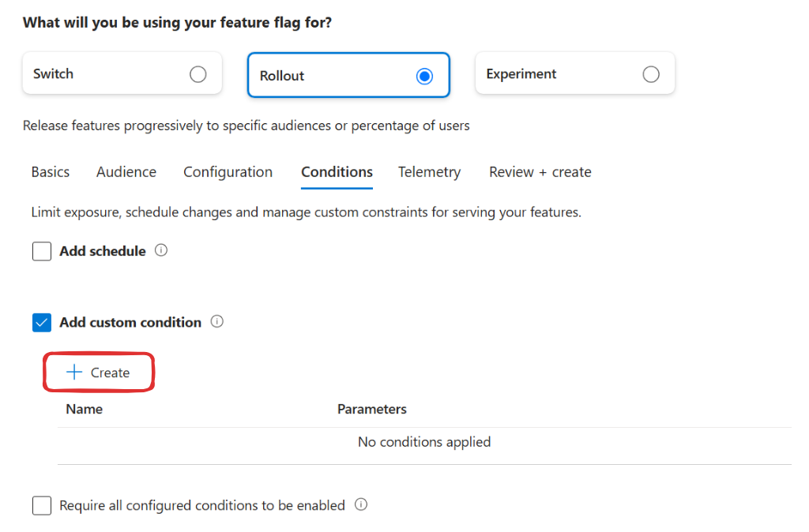Select the Experiment radio button
The image size is (809, 532).
click(x=651, y=74)
